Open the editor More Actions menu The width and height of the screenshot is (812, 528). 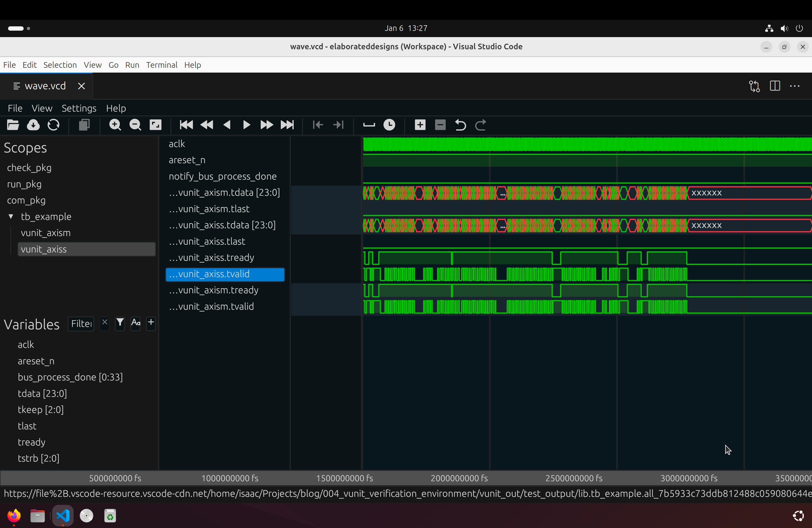795,86
